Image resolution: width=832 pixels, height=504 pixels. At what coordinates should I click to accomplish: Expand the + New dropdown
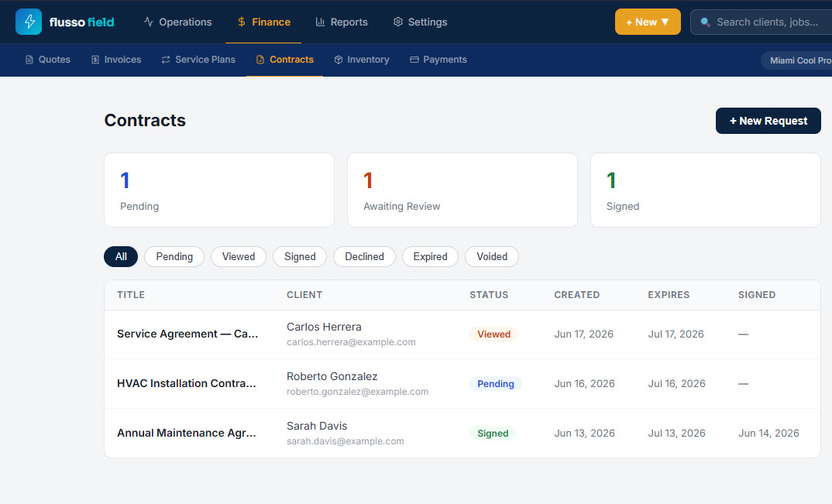(648, 22)
